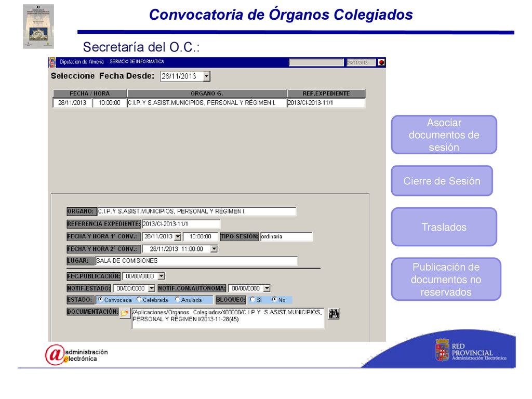Click the table row's organ name cell
This screenshot has height=399, width=532.
[207, 103]
